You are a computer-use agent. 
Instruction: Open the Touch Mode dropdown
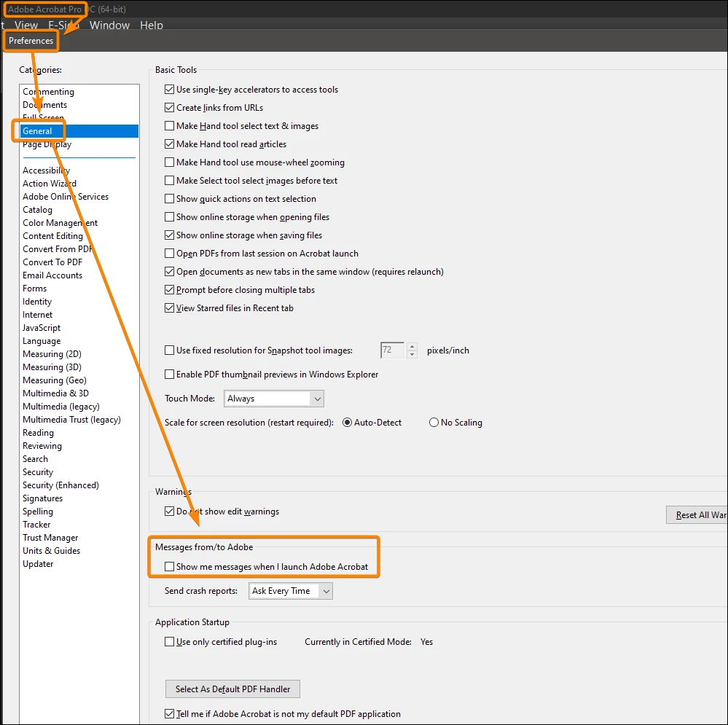[x=273, y=399]
